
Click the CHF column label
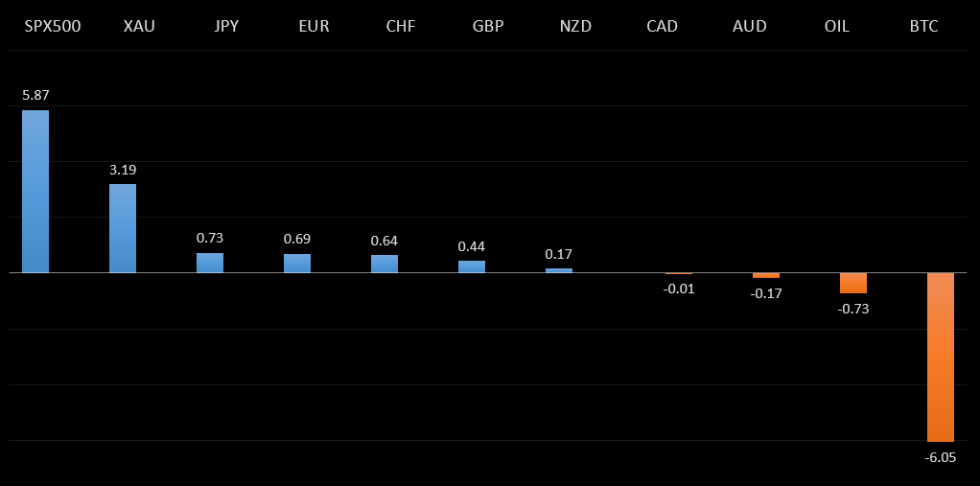[401, 27]
